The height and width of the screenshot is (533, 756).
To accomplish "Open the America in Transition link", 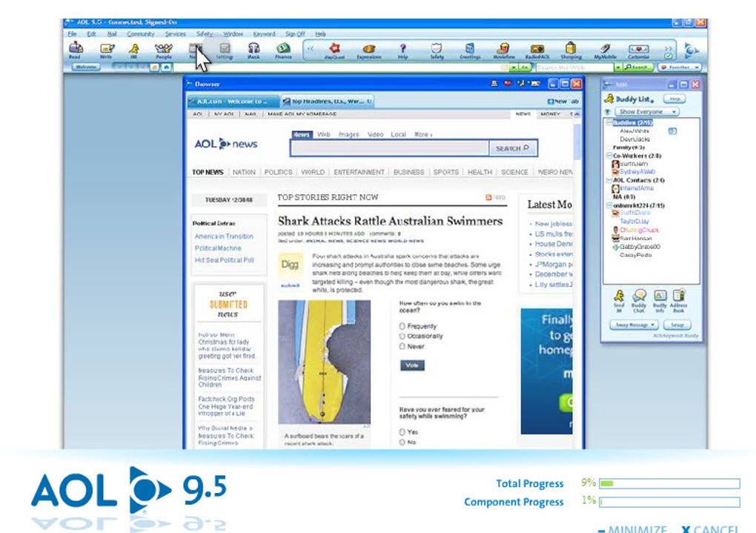I will (224, 236).
